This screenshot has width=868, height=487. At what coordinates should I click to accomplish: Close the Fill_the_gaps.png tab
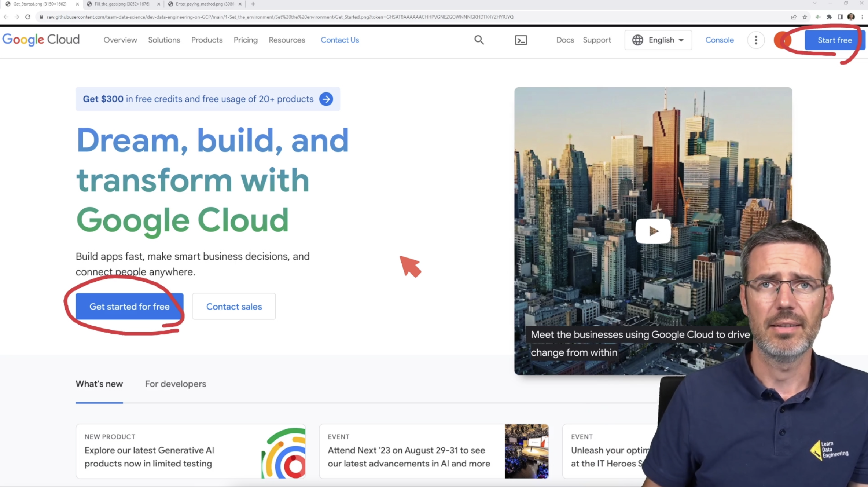[x=159, y=4]
